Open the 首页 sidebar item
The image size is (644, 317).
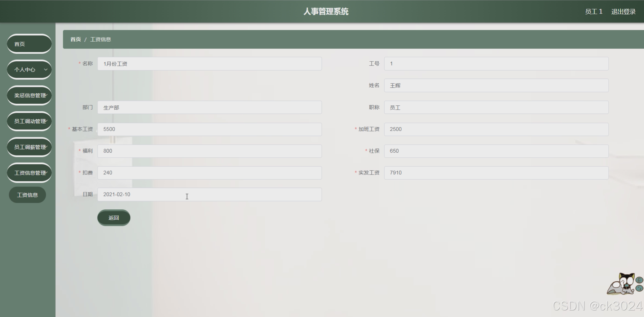point(29,44)
